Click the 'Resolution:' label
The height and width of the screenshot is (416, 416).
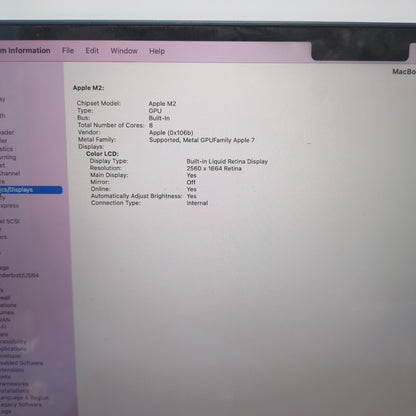pyautogui.click(x=106, y=168)
